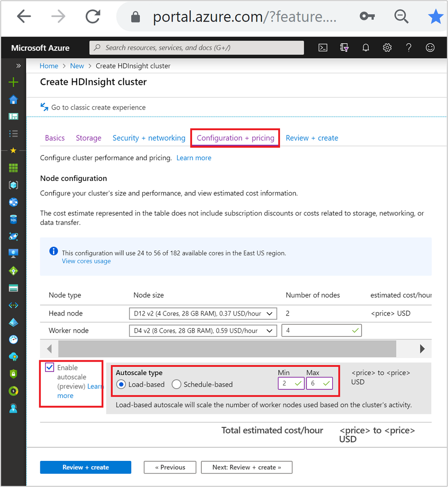Click the Worker node count field
448x487 pixels.
[x=321, y=331]
